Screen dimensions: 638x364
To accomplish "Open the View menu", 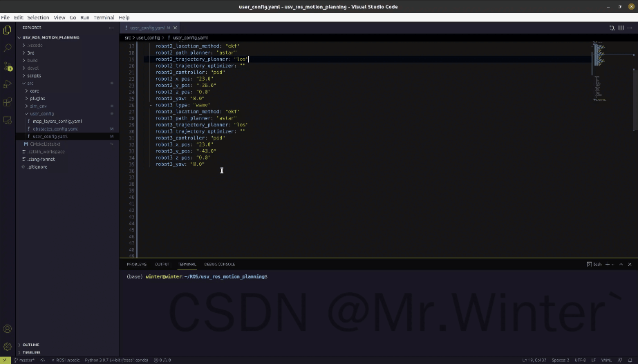I will [x=59, y=17].
